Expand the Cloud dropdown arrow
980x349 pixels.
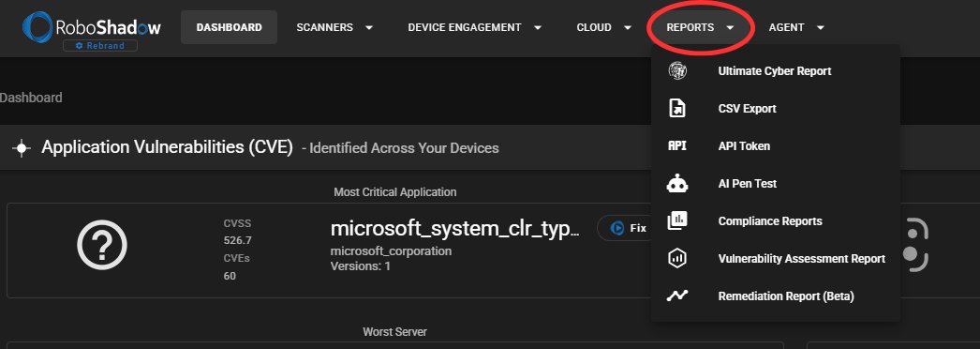tap(628, 27)
